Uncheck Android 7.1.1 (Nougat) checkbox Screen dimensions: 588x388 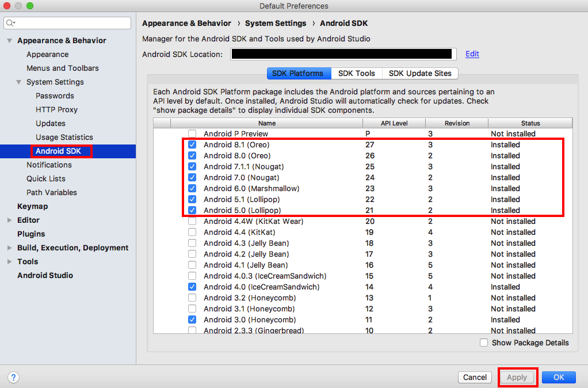[x=192, y=166]
